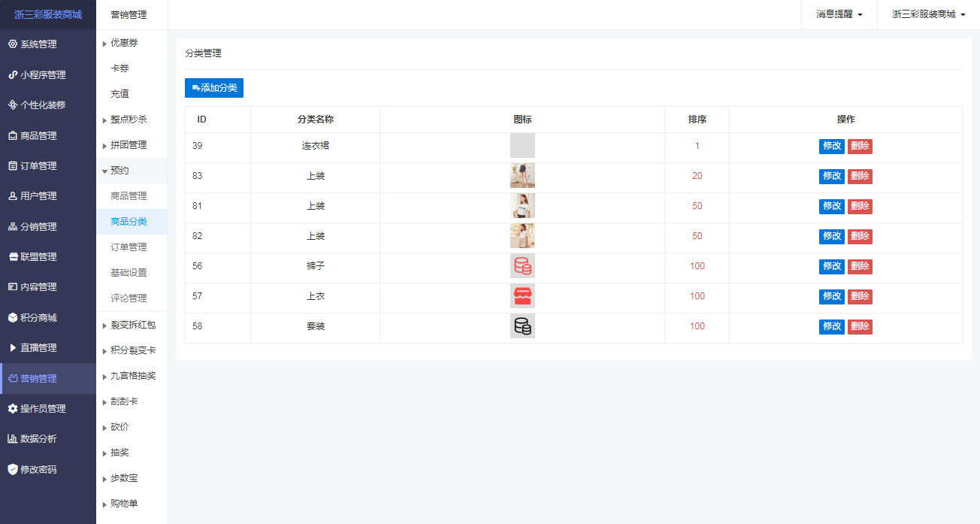Image resolution: width=980 pixels, height=524 pixels.
Task: Open 商品管理 under 预约
Action: 132,196
